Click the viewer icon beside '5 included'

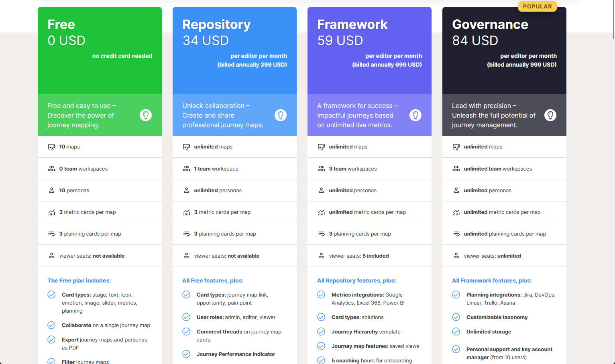coord(321,256)
